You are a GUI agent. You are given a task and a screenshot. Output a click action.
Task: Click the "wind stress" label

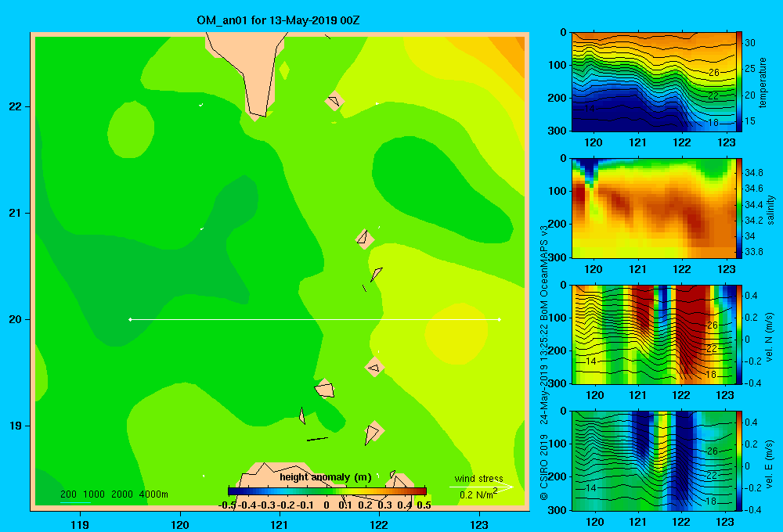pos(479,478)
